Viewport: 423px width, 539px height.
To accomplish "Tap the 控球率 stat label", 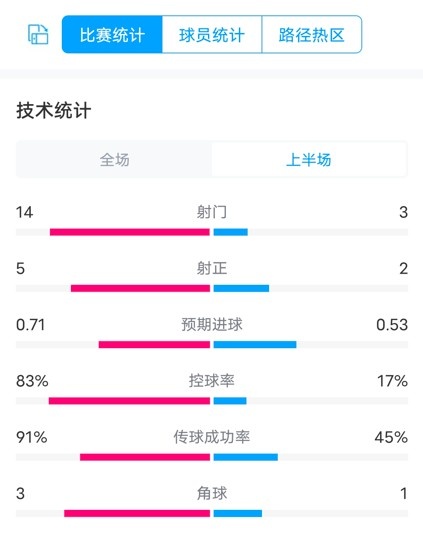I will click(x=212, y=381).
